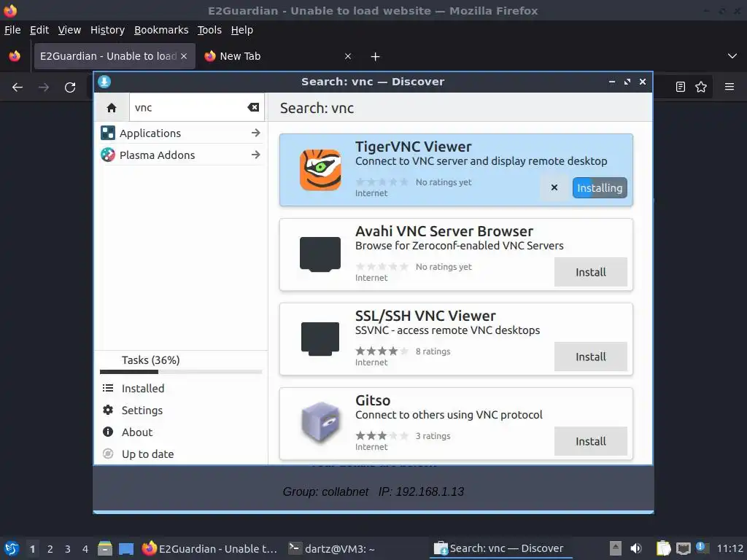Open Tasks (36%) progress view
Screen dimensions: 747x560
click(181, 365)
